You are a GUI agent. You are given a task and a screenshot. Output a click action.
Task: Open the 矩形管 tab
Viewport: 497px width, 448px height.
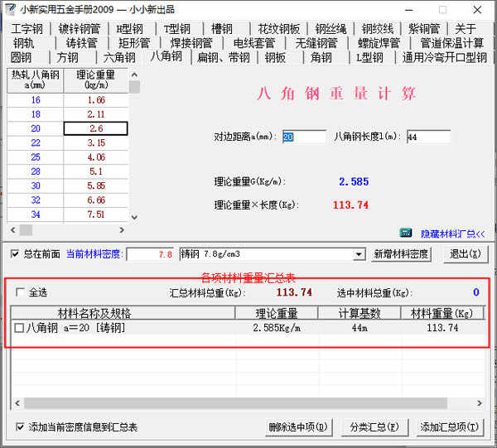(x=134, y=43)
